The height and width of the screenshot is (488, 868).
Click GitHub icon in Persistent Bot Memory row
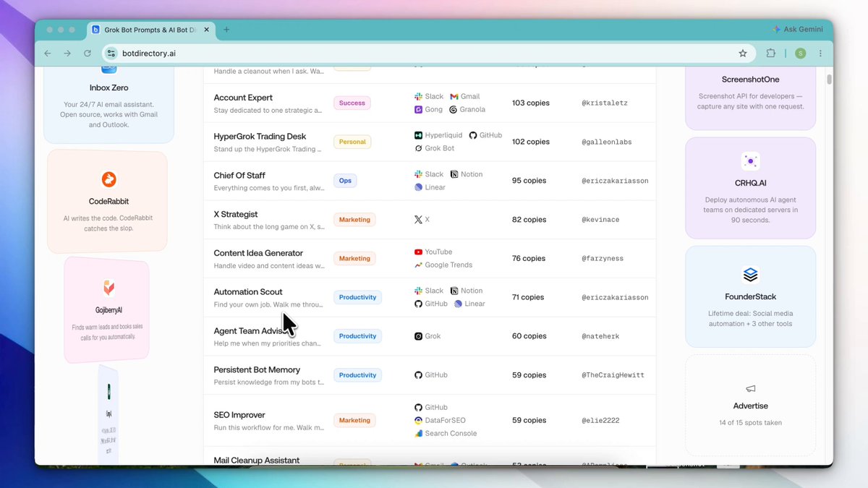pyautogui.click(x=418, y=375)
